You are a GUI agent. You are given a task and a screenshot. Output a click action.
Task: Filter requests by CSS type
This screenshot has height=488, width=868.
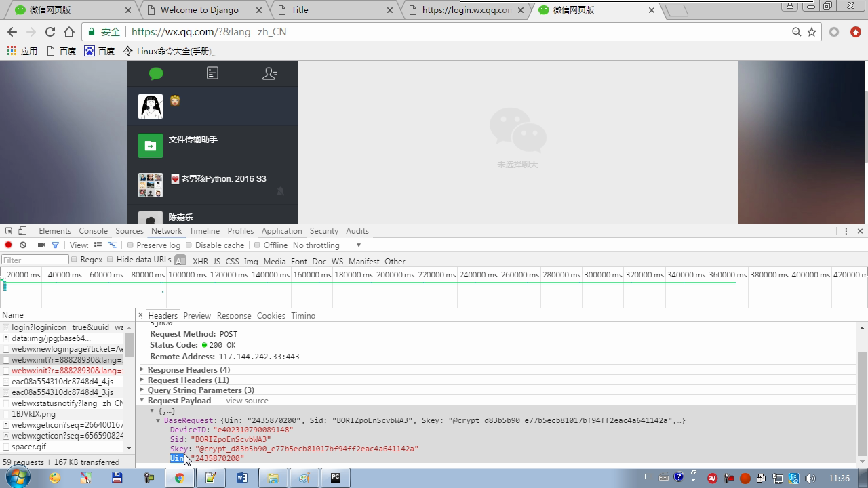tap(232, 261)
